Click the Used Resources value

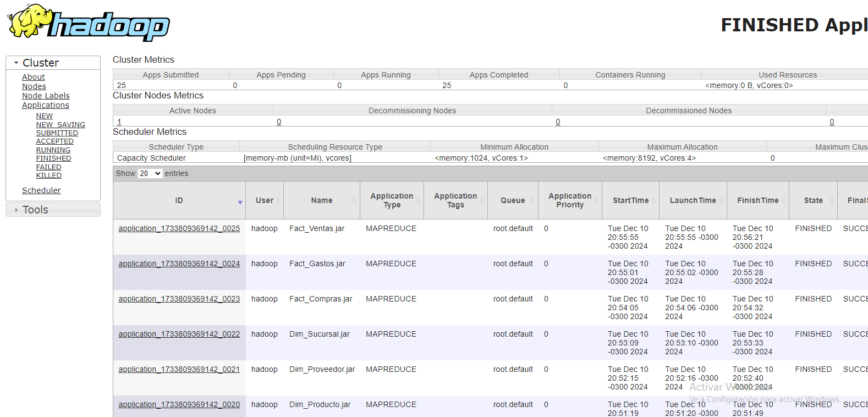(x=749, y=85)
